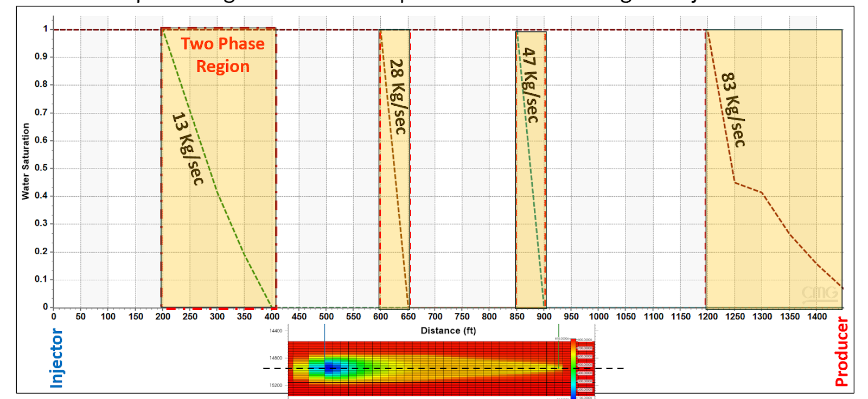Click the Producer label
This screenshot has width=868, height=399.
pyautogui.click(x=841, y=352)
